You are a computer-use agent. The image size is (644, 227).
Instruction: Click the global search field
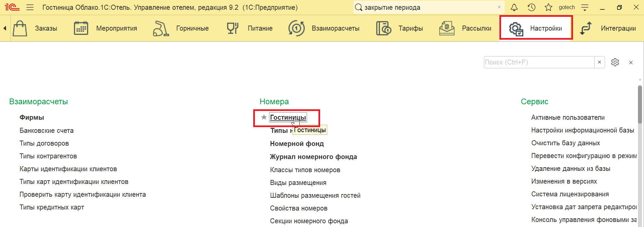[x=429, y=7]
